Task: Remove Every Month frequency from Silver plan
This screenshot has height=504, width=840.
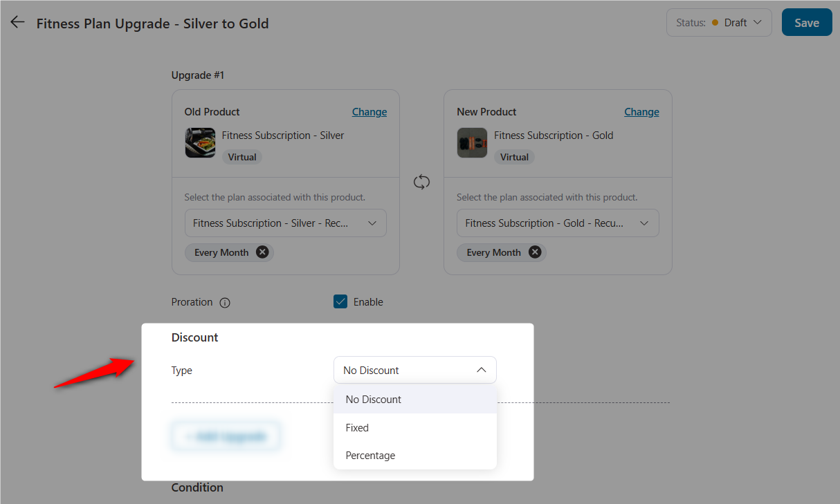Action: (262, 252)
